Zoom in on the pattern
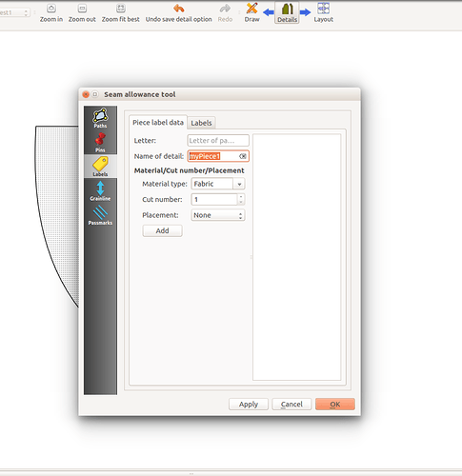This screenshot has height=476, width=462. (x=51, y=12)
